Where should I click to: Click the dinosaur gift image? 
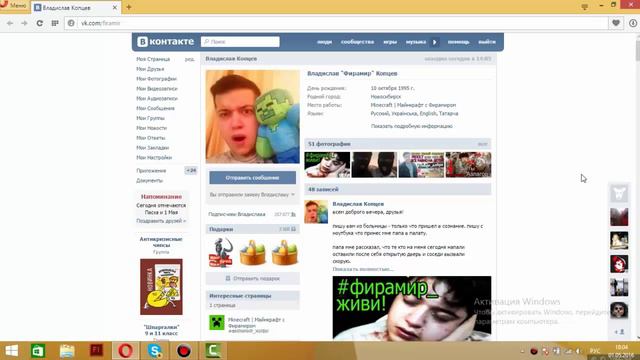click(221, 253)
